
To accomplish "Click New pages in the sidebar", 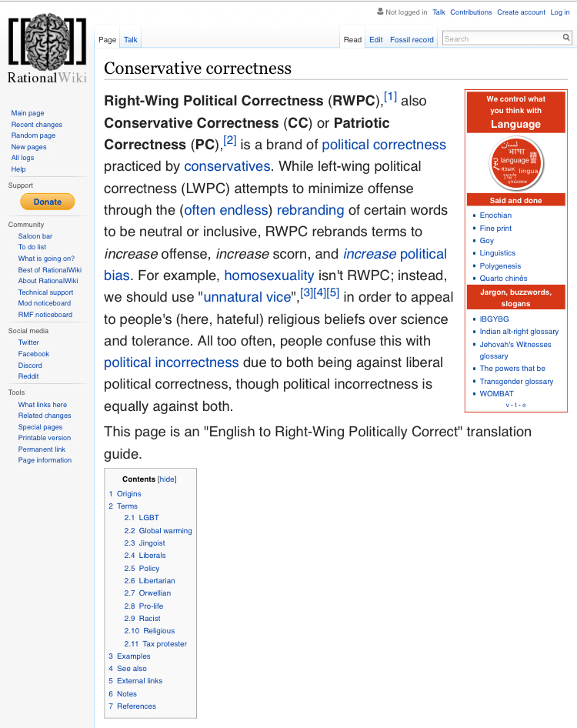I will [x=28, y=147].
